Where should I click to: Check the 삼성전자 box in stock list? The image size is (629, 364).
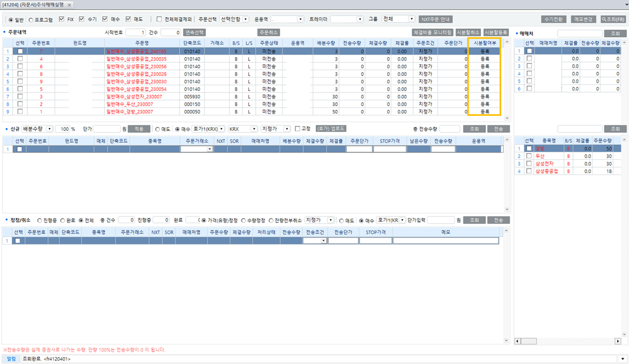[529, 164]
